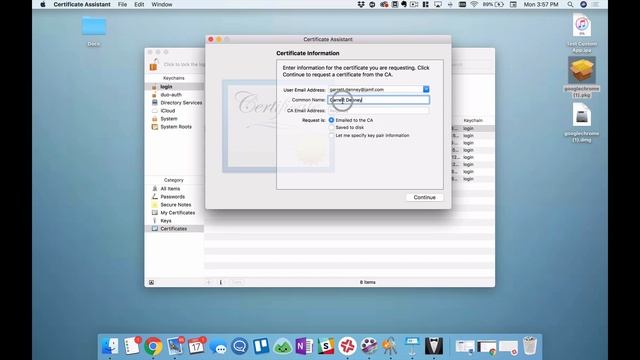
Task: Open OneNote from the Dock
Action: [x=304, y=347]
